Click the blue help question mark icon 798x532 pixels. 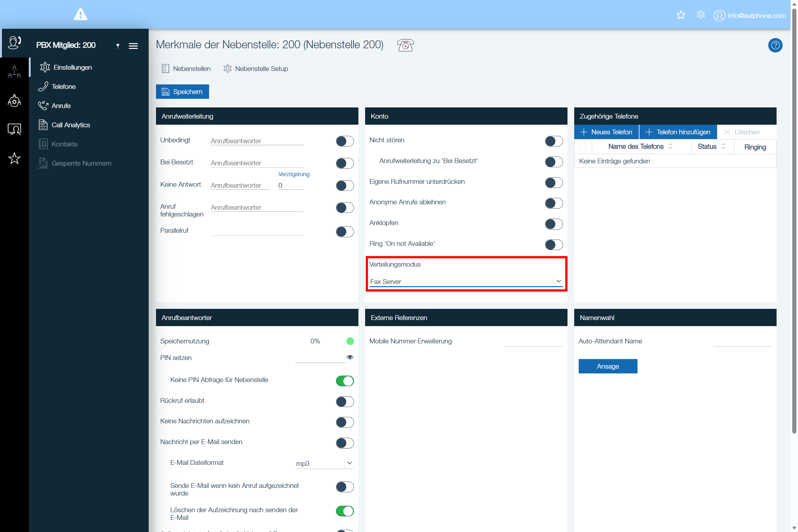click(x=775, y=45)
